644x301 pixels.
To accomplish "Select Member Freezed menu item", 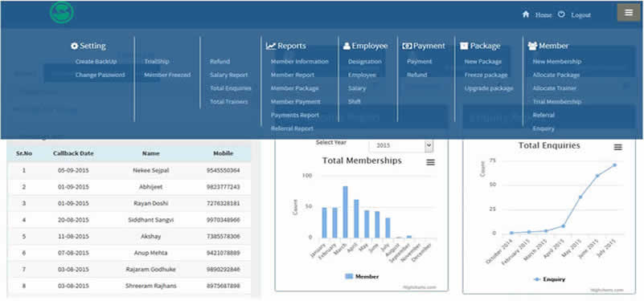I will tap(167, 75).
